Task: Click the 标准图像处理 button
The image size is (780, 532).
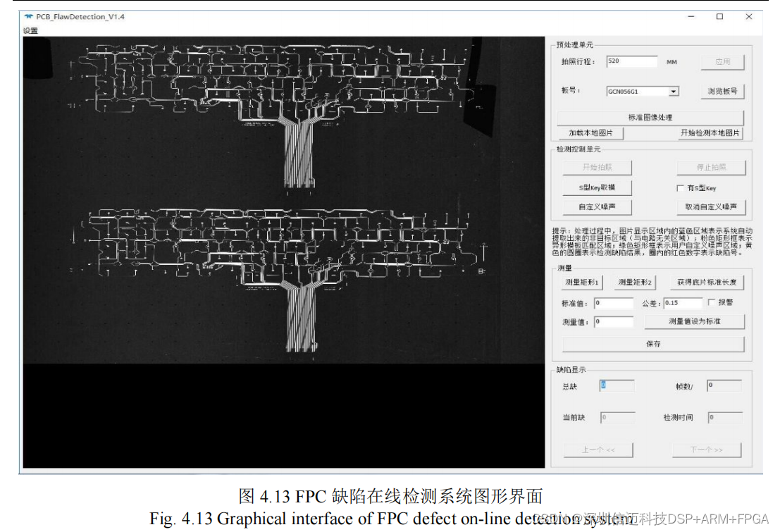Action: point(650,118)
